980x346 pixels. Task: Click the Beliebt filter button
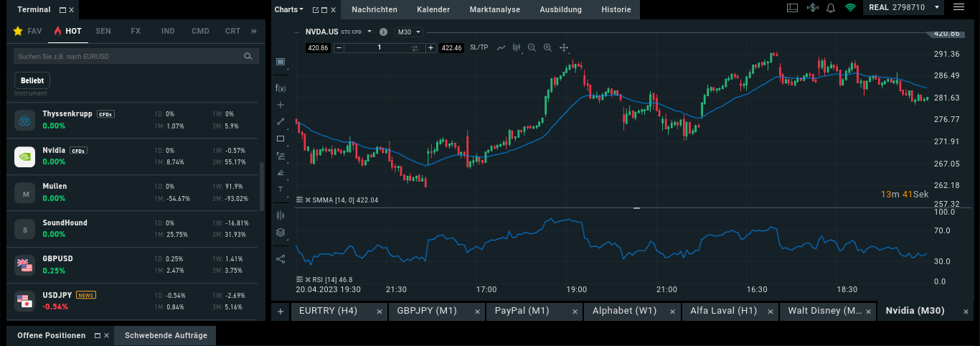[32, 80]
